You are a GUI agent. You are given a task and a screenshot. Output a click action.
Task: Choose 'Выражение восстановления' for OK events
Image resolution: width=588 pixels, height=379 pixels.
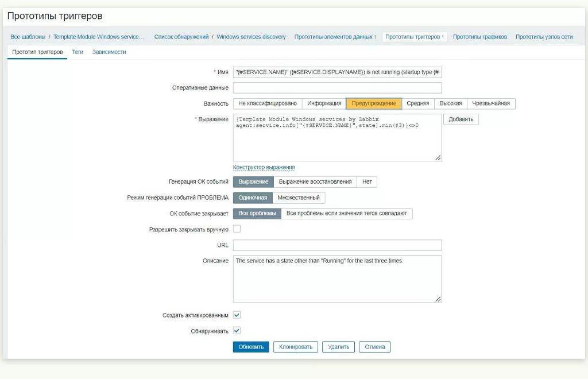[x=315, y=181]
